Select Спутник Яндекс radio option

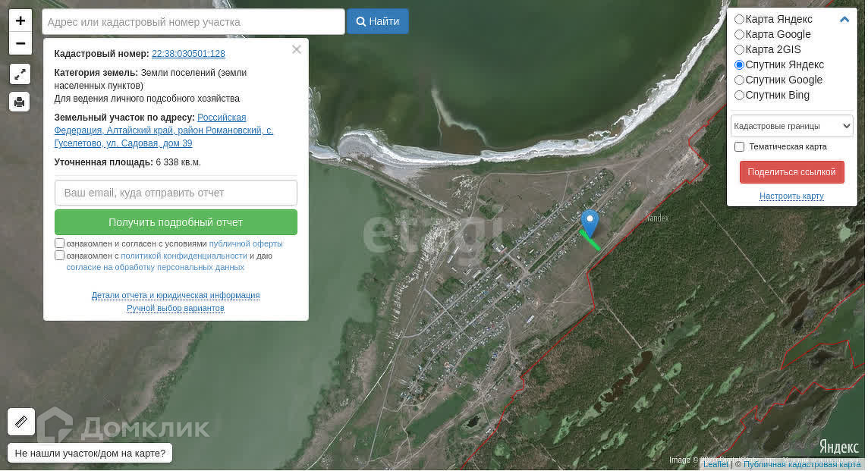739,64
